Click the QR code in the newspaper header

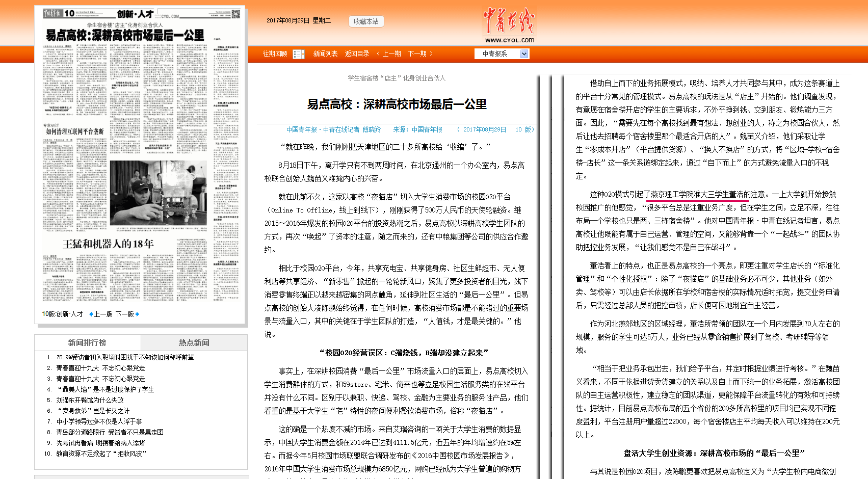tap(235, 14)
